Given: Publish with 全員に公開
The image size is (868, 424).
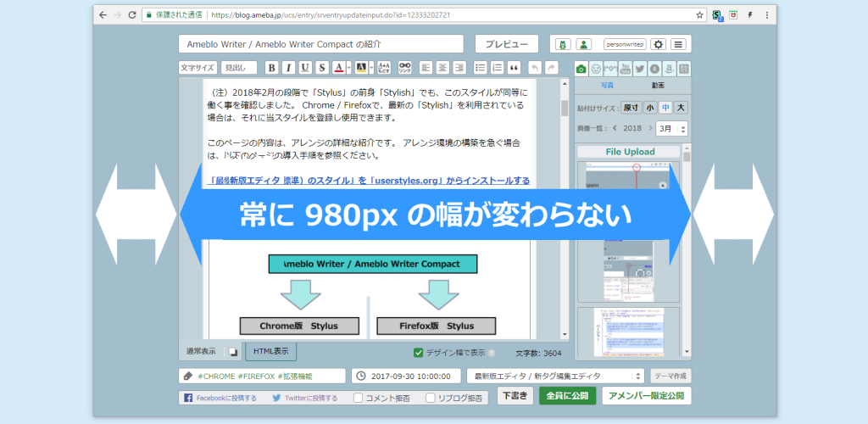Looking at the screenshot, I should point(567,396).
